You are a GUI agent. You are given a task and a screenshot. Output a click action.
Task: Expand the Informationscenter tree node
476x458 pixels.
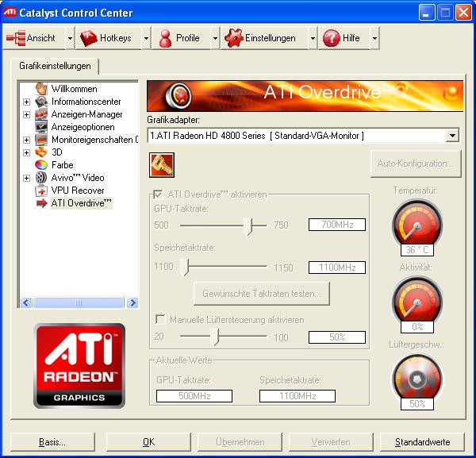(26, 102)
